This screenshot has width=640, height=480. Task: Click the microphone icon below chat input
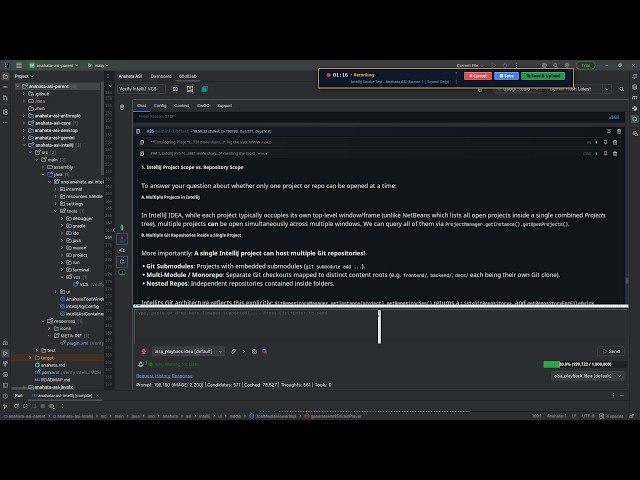143,351
